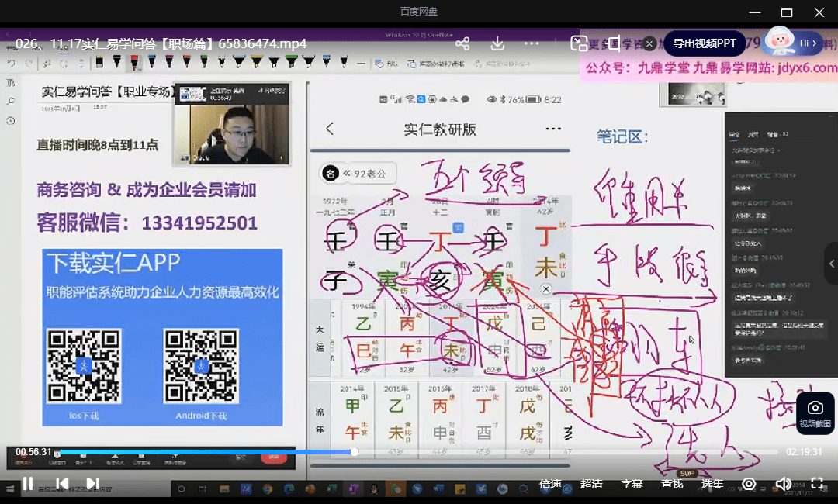The height and width of the screenshot is (504, 838).
Task: Pause the video playback
Action: coord(28,484)
